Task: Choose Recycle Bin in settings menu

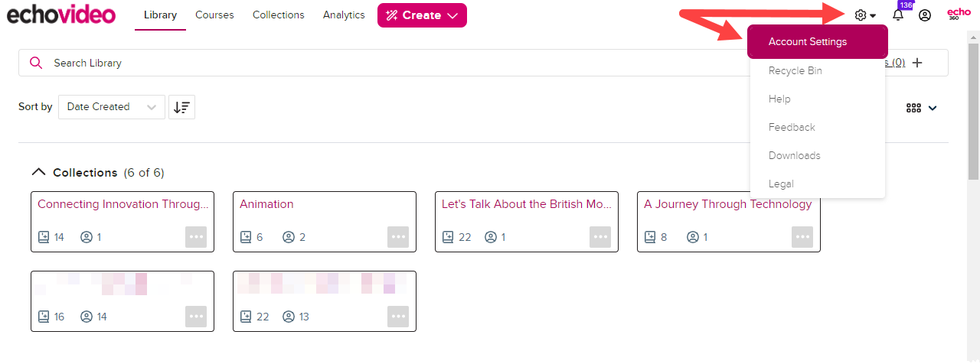Action: [x=795, y=70]
